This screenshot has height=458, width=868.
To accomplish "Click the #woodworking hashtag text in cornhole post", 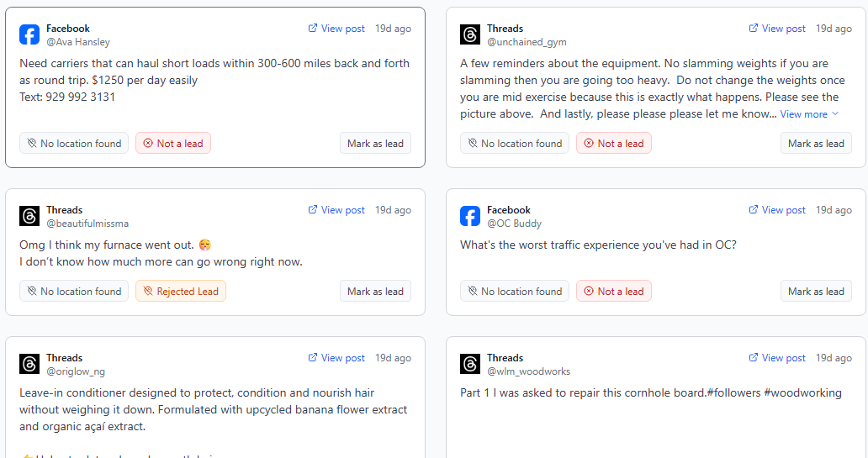I will (x=802, y=392).
